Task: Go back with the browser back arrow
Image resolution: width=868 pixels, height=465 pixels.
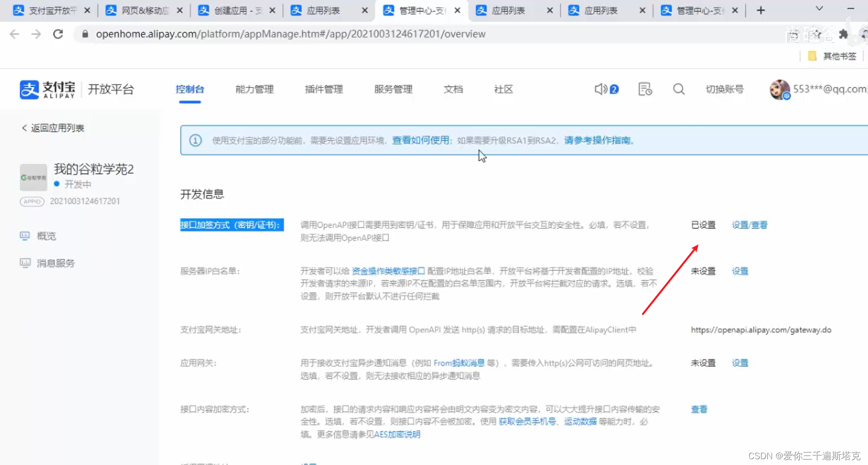Action: [x=15, y=34]
